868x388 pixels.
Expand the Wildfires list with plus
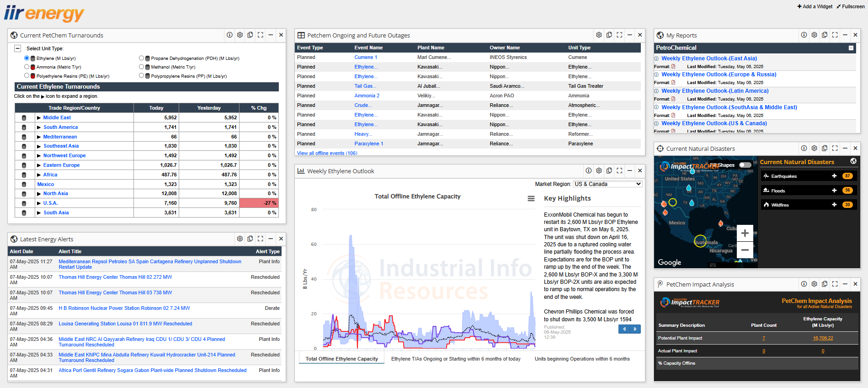[x=834, y=205]
